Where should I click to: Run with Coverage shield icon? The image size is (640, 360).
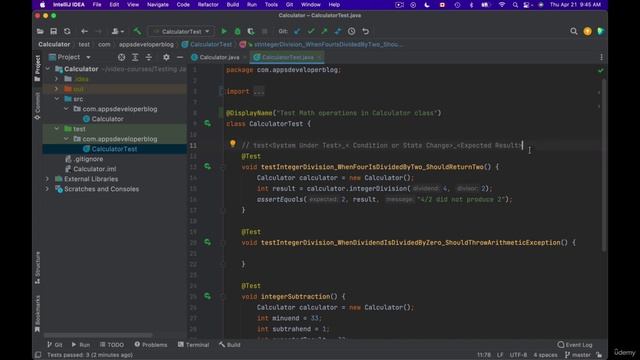coord(251,31)
